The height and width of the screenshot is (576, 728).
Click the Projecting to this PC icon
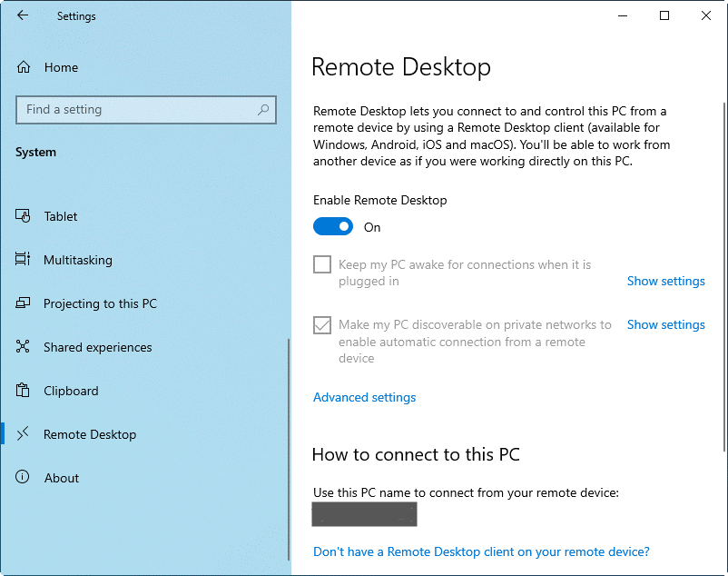24,303
